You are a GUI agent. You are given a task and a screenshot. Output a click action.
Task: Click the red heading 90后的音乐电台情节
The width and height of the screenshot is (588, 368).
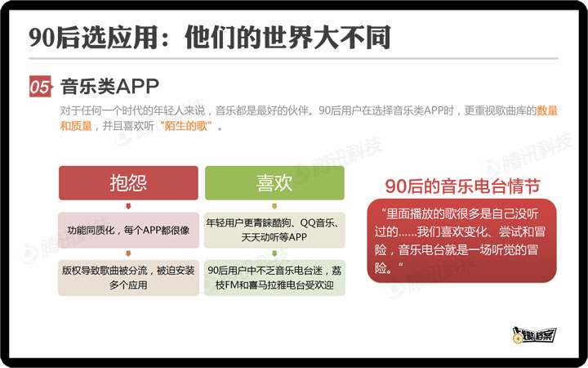pyautogui.click(x=462, y=186)
